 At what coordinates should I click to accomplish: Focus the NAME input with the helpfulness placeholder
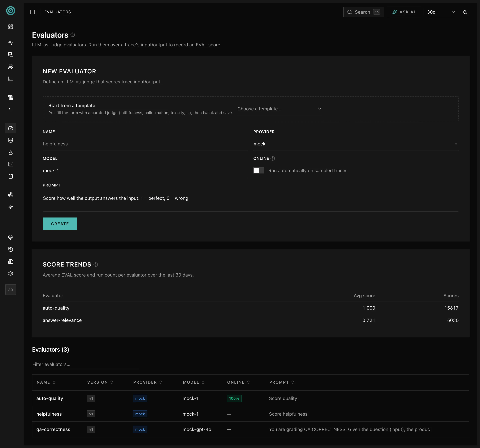pyautogui.click(x=145, y=144)
